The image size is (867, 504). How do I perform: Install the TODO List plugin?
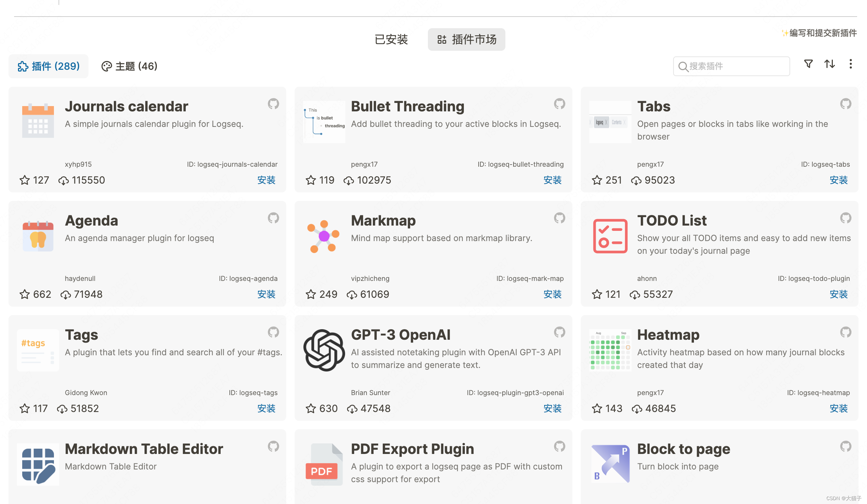point(839,294)
